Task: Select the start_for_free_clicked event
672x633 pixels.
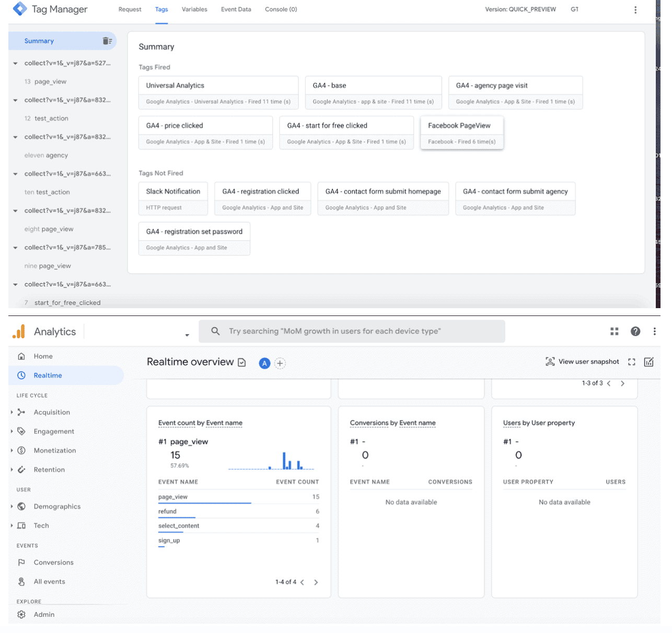Action: (x=67, y=303)
